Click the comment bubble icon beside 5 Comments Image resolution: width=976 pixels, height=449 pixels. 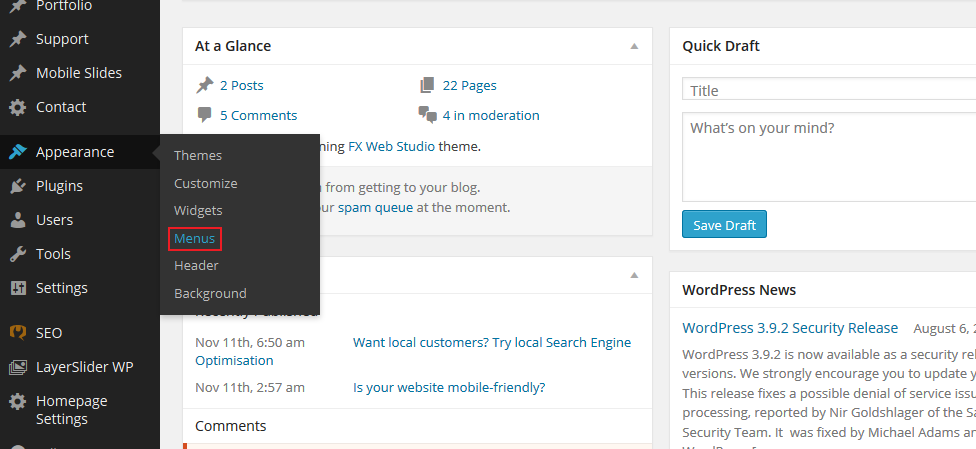point(204,115)
